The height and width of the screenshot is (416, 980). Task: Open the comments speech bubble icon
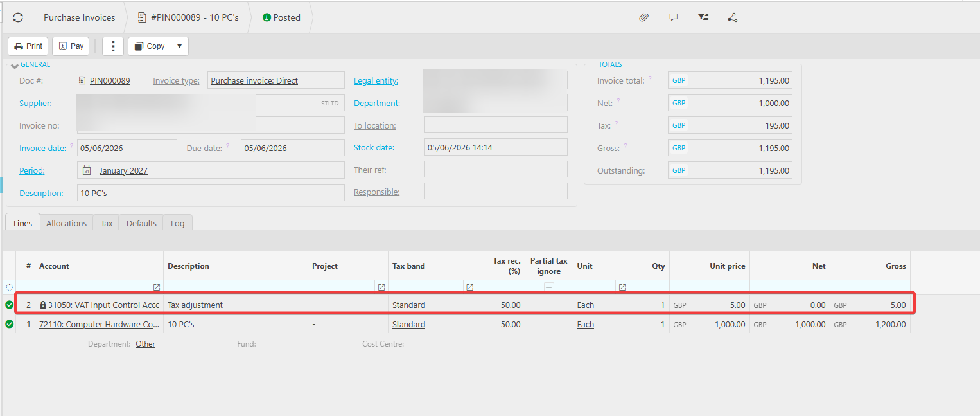[x=673, y=17]
